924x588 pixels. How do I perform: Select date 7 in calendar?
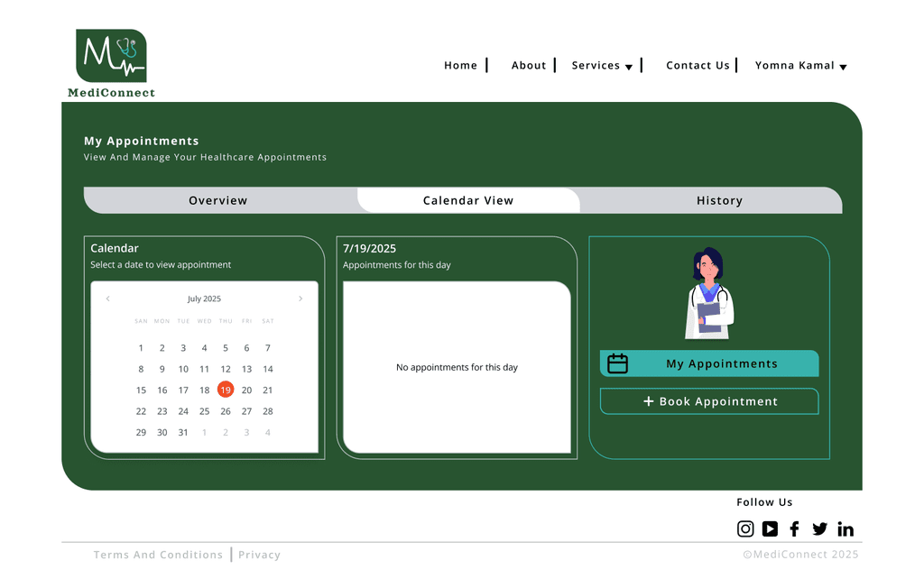[x=267, y=347]
